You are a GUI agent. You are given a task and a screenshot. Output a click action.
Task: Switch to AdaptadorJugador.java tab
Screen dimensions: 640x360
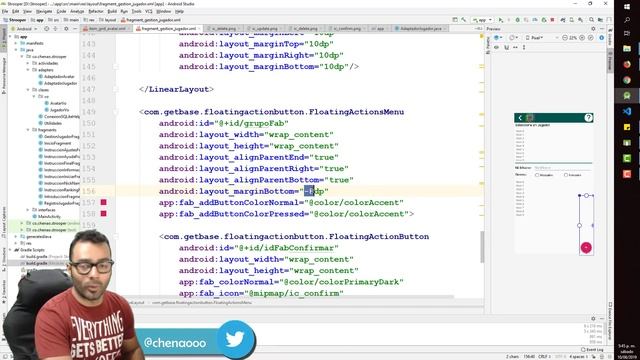(x=420, y=29)
